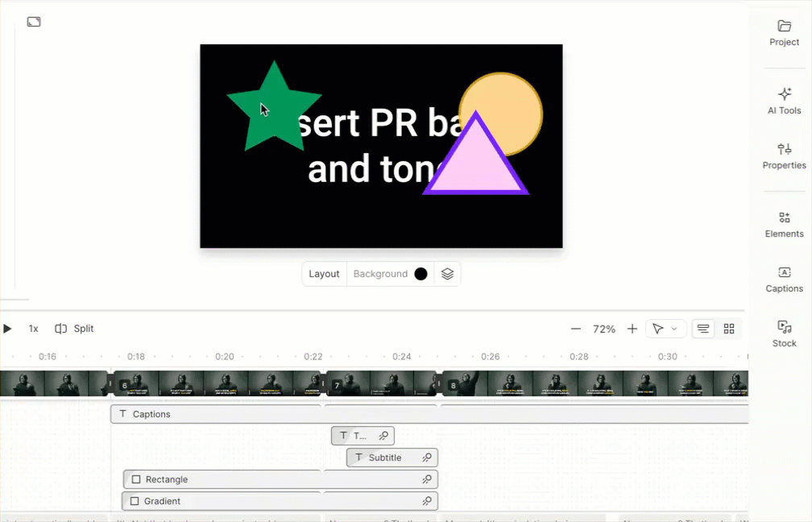
Task: Click the fullscreen frame icon above canvas
Action: tap(34, 22)
